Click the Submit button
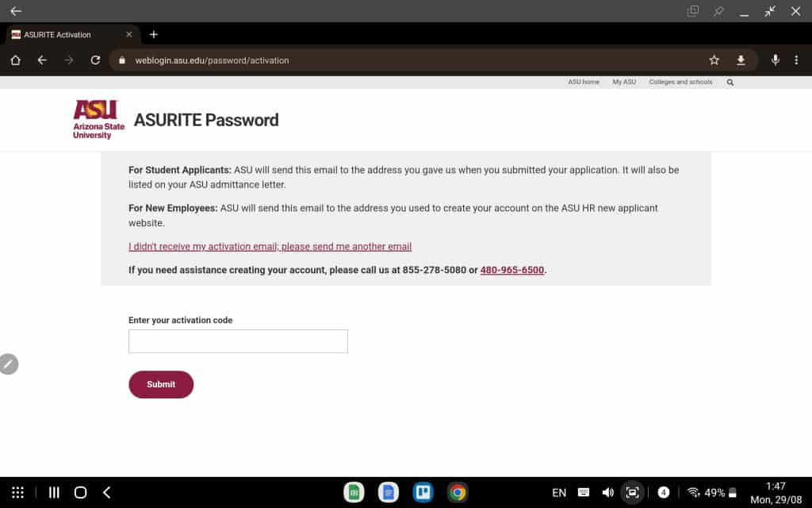Viewport: 812px width, 508px height. click(161, 384)
